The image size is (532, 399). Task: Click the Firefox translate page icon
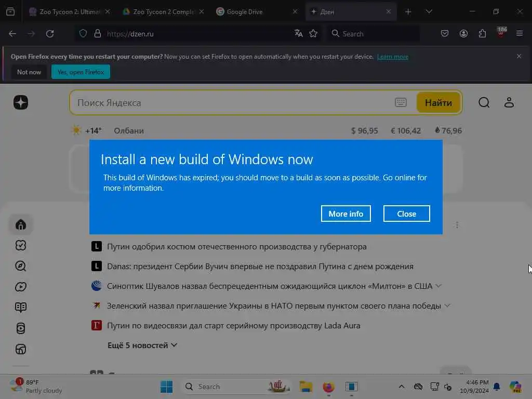[299, 34]
